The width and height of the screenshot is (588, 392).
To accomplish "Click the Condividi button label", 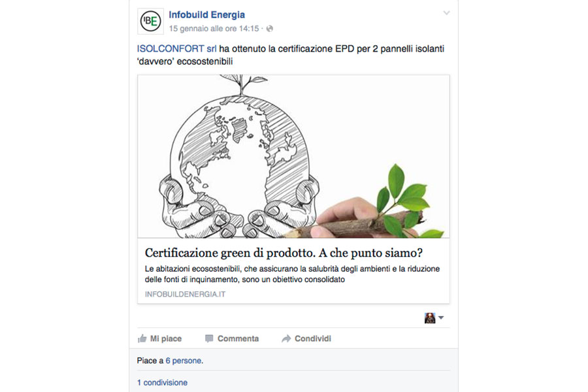I will (313, 338).
